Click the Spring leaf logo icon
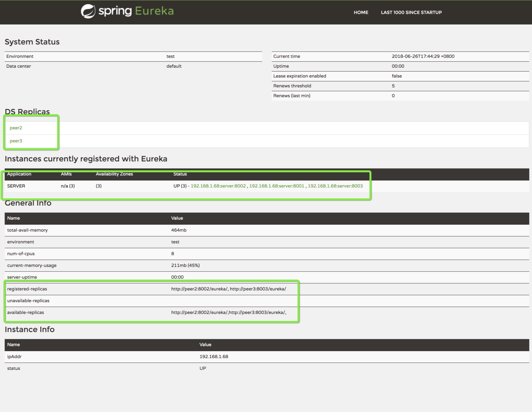The image size is (532, 412). coord(88,11)
